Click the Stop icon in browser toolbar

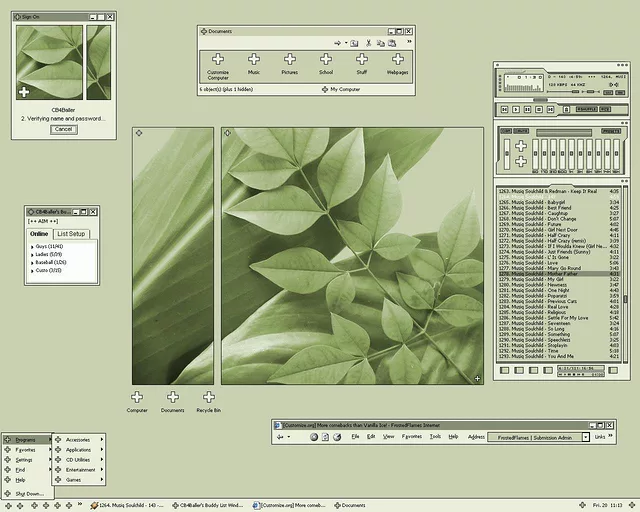coord(313,437)
